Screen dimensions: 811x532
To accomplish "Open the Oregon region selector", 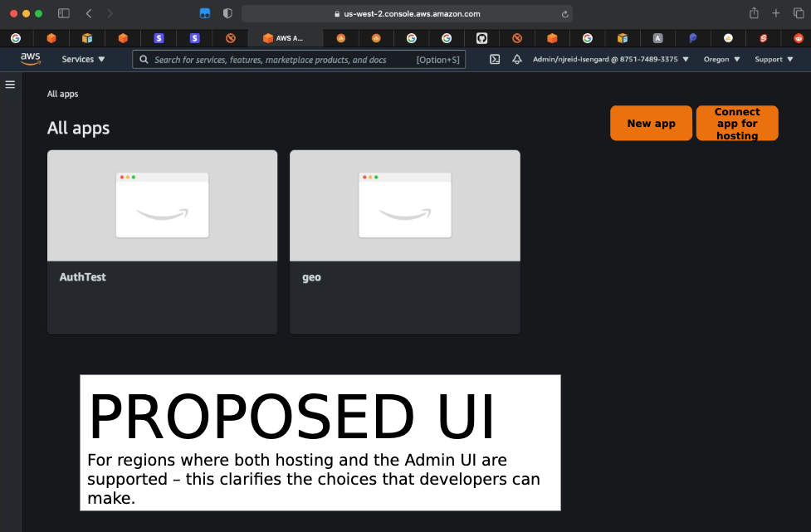I will (721, 60).
